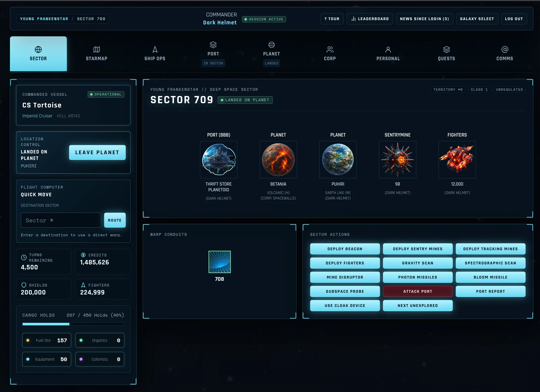Run a Spectrographic Scan
540x392 pixels.
(x=491, y=263)
